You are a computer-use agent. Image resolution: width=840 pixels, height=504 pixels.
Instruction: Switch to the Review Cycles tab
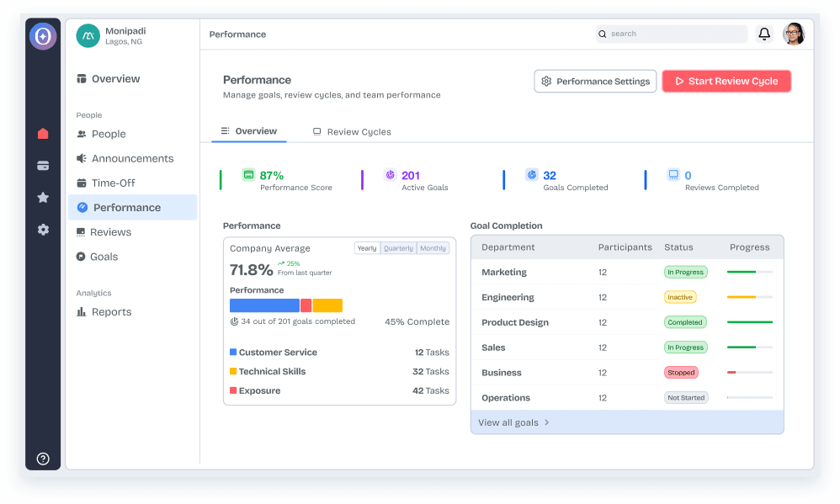pyautogui.click(x=352, y=132)
